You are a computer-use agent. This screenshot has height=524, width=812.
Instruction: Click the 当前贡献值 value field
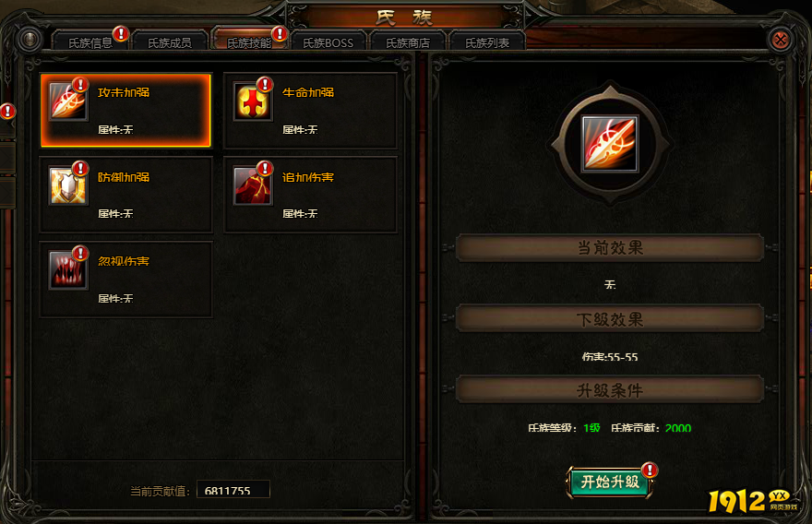(x=233, y=489)
